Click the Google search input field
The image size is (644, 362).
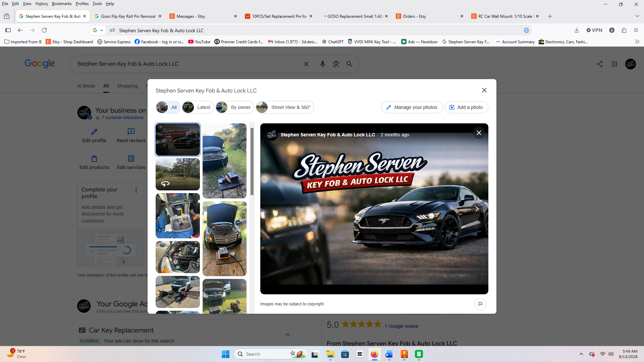point(188,64)
